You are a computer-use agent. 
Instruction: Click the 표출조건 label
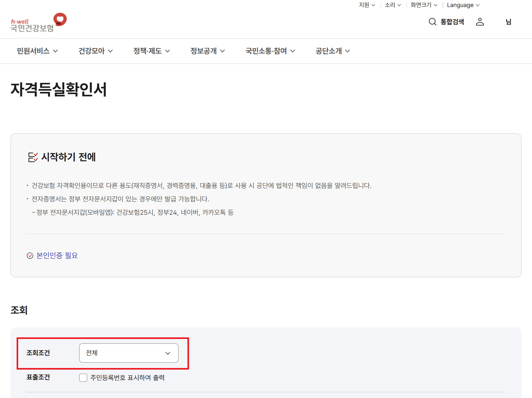tap(38, 377)
